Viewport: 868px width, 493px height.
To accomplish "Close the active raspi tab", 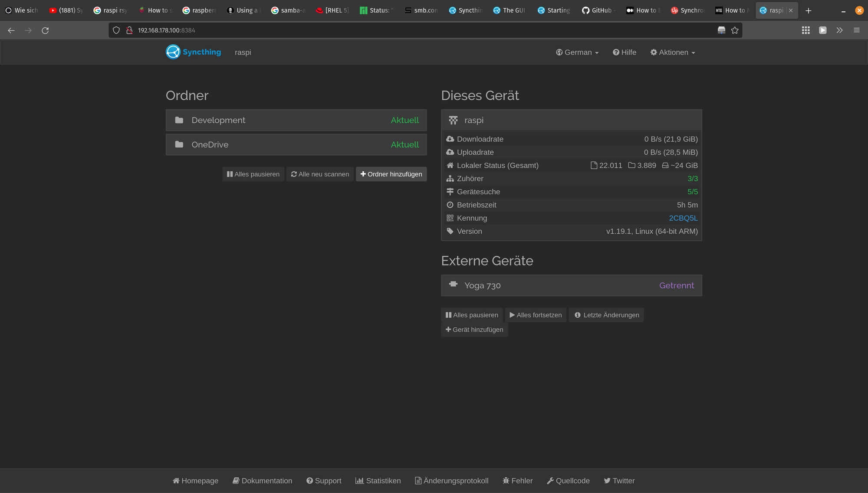I will pos(791,10).
